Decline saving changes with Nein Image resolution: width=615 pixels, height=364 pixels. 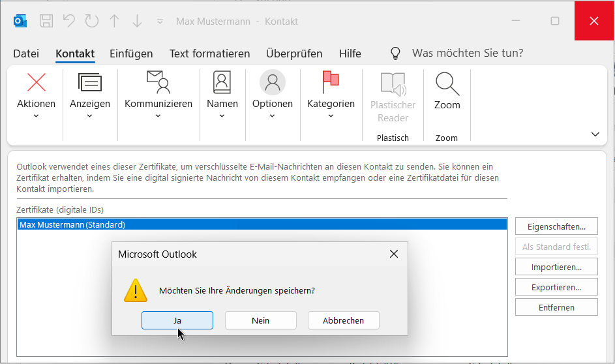[260, 320]
